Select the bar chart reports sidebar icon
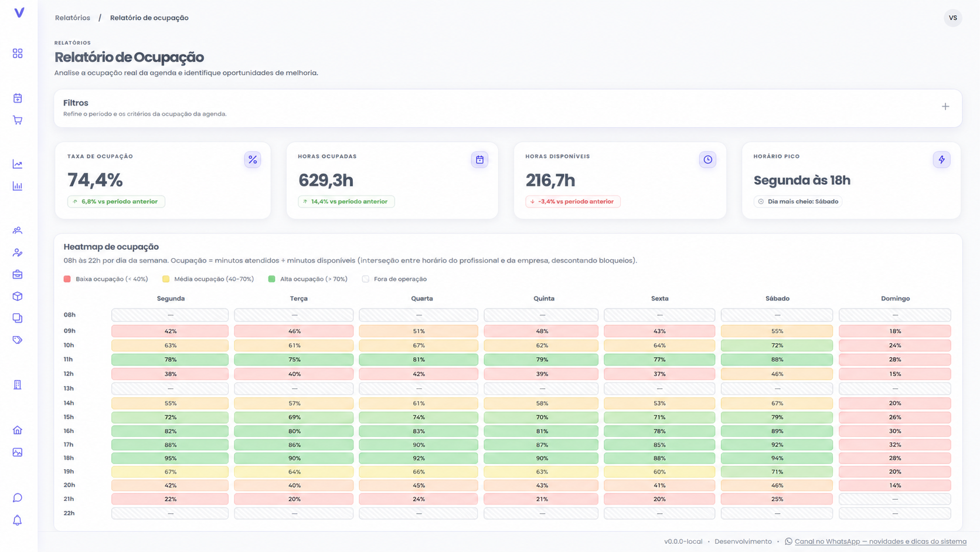The image size is (980, 552). click(x=18, y=186)
